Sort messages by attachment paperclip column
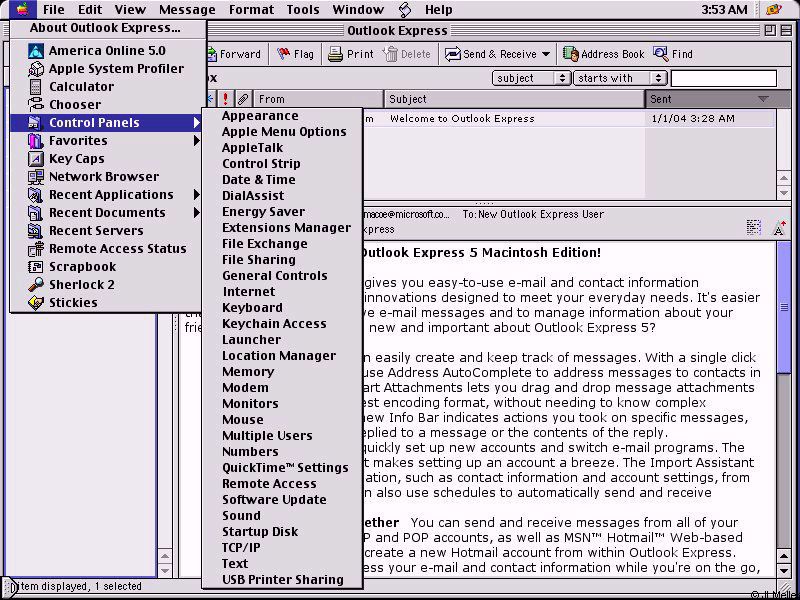 pos(242,99)
